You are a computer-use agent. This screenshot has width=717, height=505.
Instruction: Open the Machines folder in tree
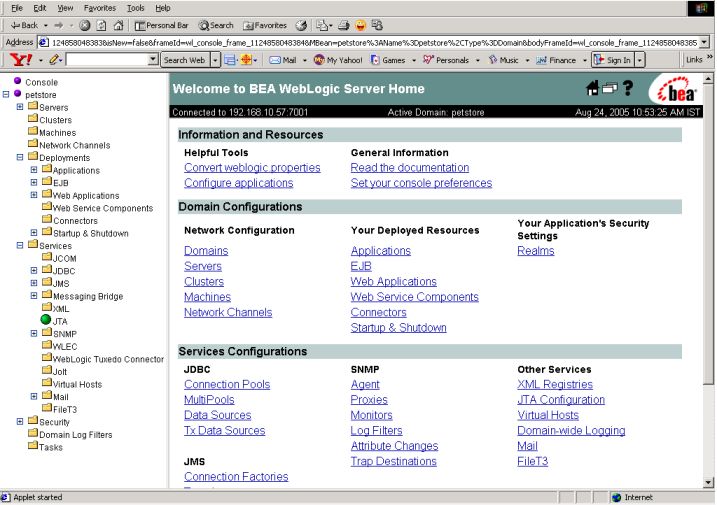tap(58, 133)
